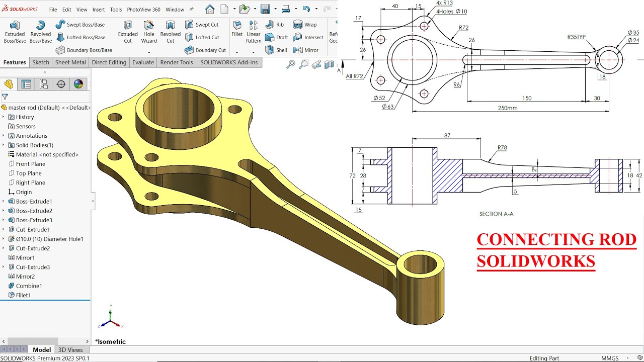Open the PhotoView 360 menu
This screenshot has height=362, width=644.
(143, 10)
